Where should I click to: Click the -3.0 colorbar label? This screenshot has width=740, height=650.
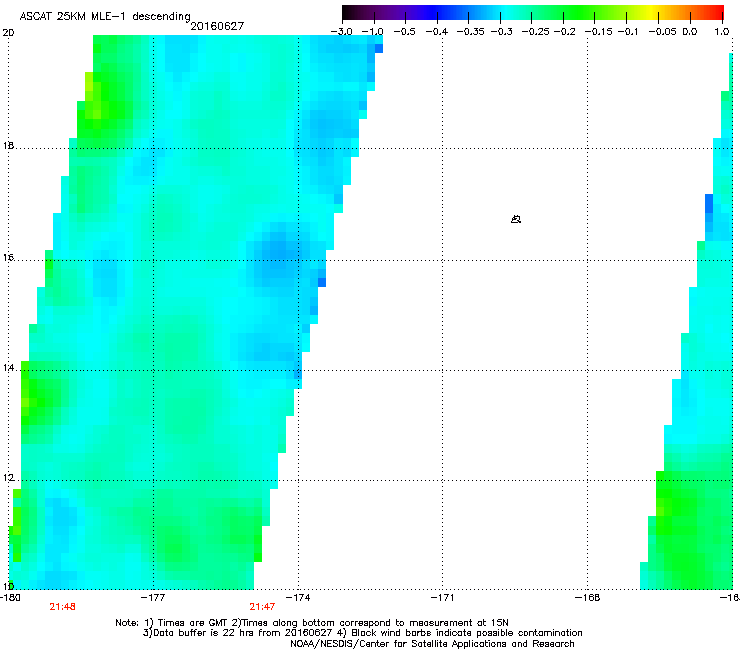341,32
